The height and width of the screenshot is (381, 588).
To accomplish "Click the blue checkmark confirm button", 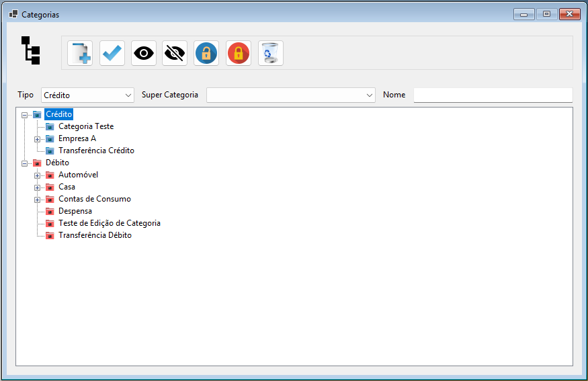I will [x=112, y=53].
